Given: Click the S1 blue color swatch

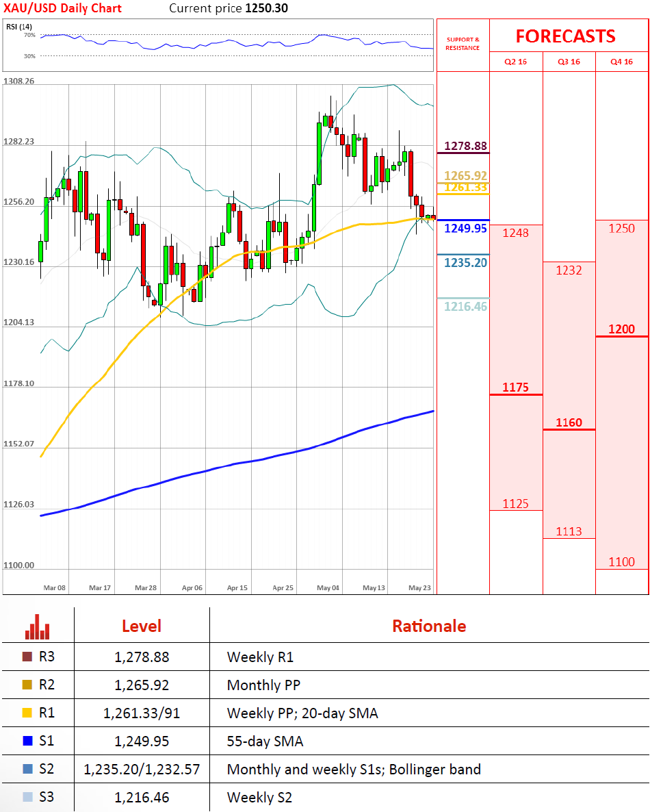Looking at the screenshot, I should (27, 741).
